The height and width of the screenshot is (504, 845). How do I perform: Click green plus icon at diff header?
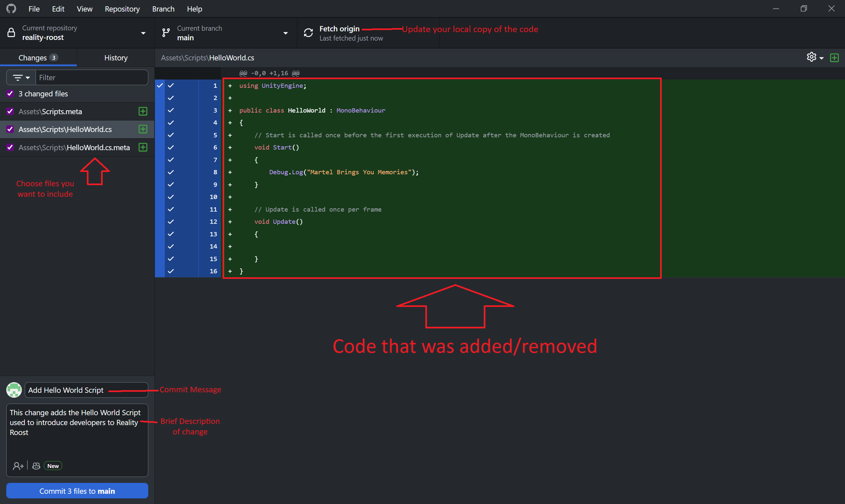[x=834, y=58]
